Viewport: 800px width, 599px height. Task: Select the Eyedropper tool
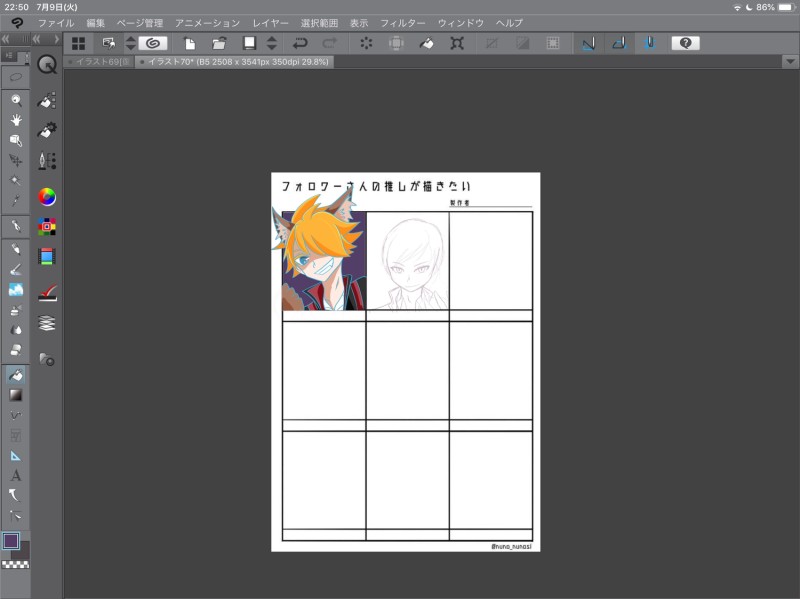point(16,200)
